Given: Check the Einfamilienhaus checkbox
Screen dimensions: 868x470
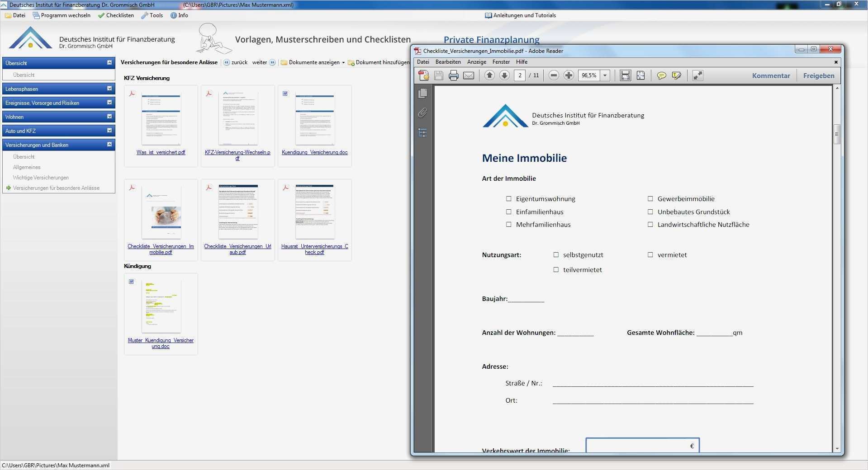Looking at the screenshot, I should coord(509,211).
